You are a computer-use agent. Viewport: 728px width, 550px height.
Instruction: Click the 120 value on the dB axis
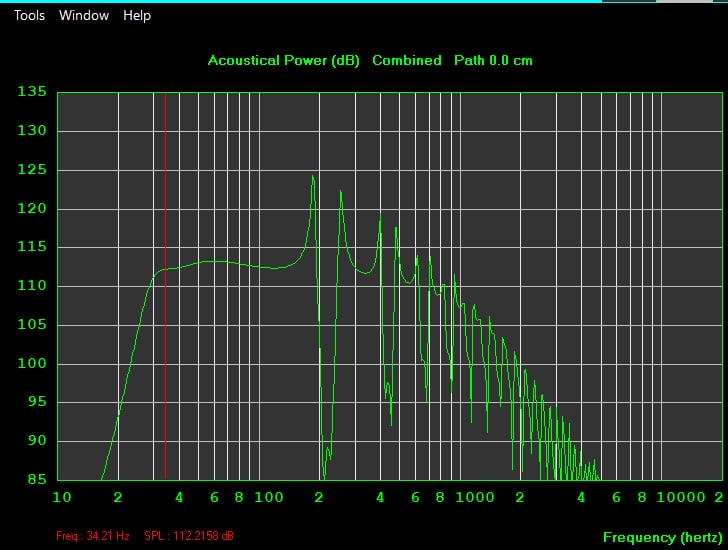click(x=32, y=208)
